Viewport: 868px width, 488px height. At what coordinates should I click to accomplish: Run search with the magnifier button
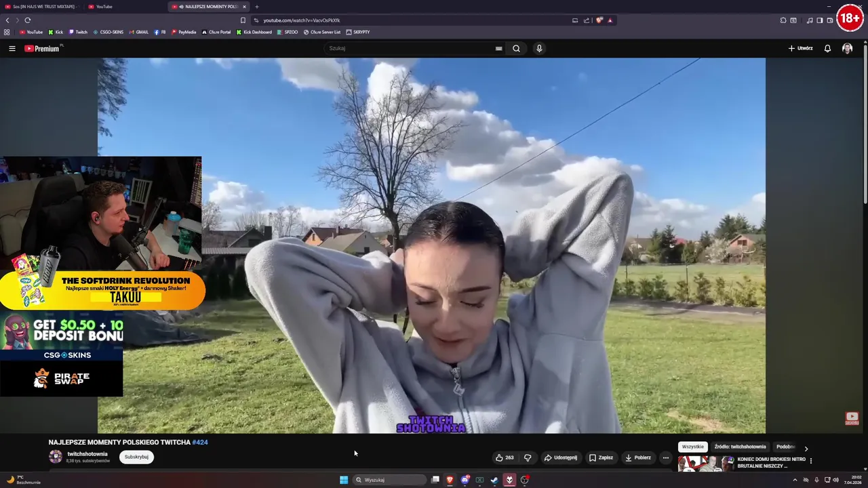(516, 48)
